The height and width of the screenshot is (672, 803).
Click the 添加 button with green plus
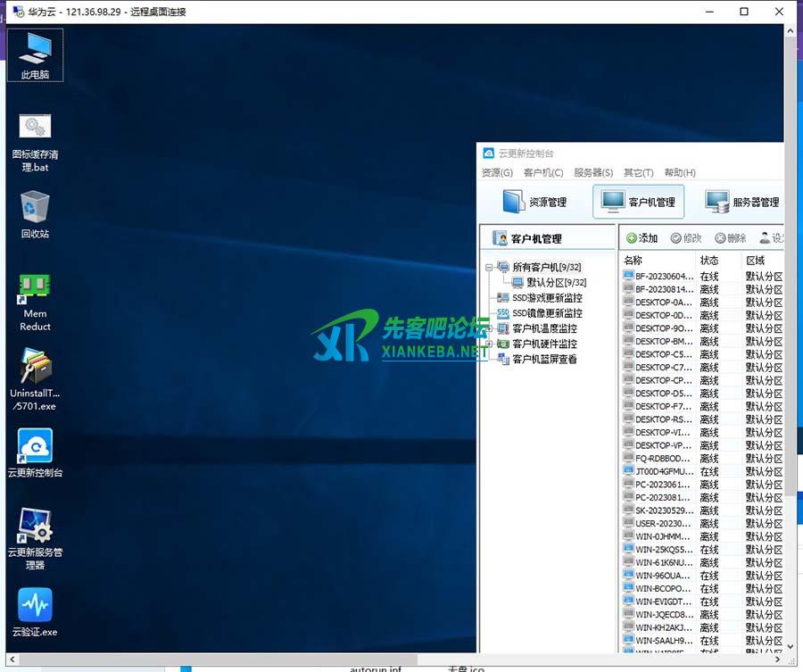[642, 238]
